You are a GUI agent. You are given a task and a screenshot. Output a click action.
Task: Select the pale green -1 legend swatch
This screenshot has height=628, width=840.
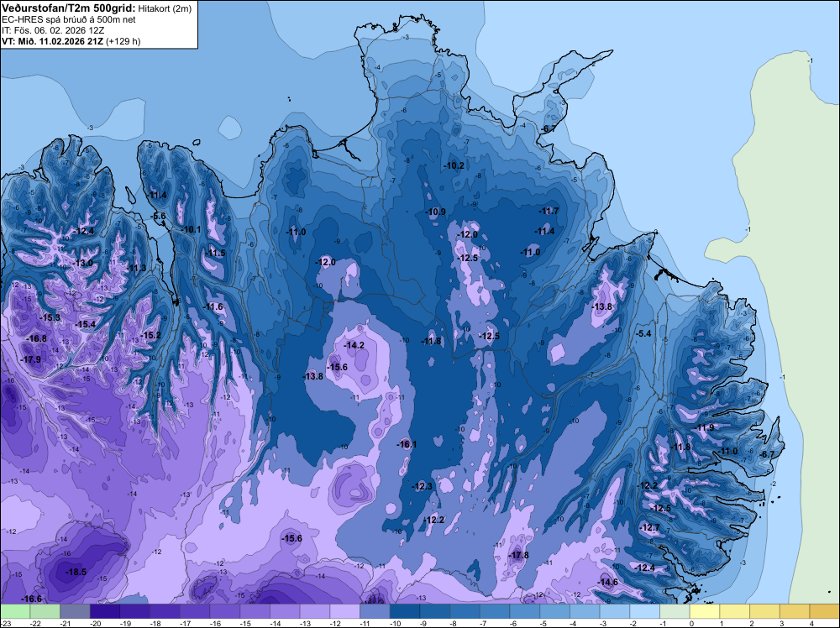[x=675, y=611]
